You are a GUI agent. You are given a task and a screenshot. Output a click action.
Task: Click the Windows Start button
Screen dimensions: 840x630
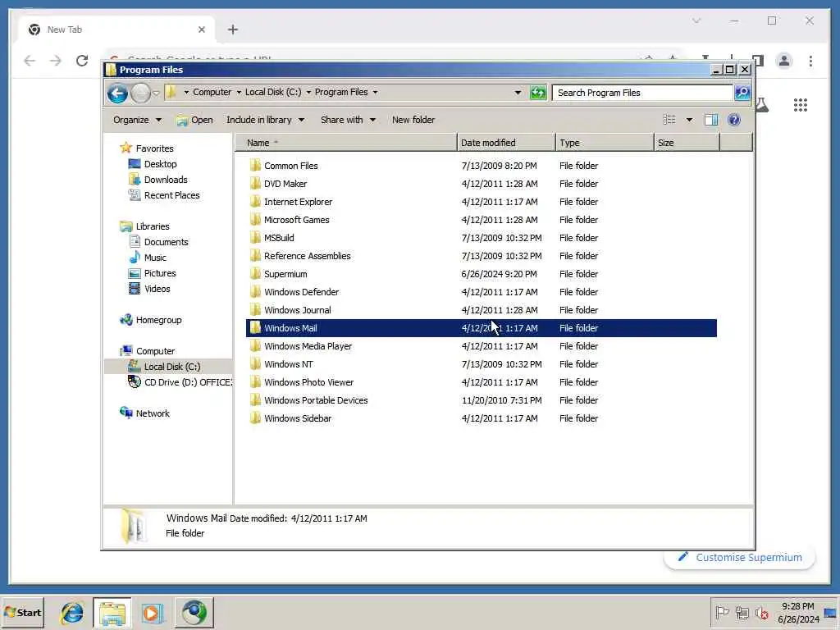[x=22, y=612]
